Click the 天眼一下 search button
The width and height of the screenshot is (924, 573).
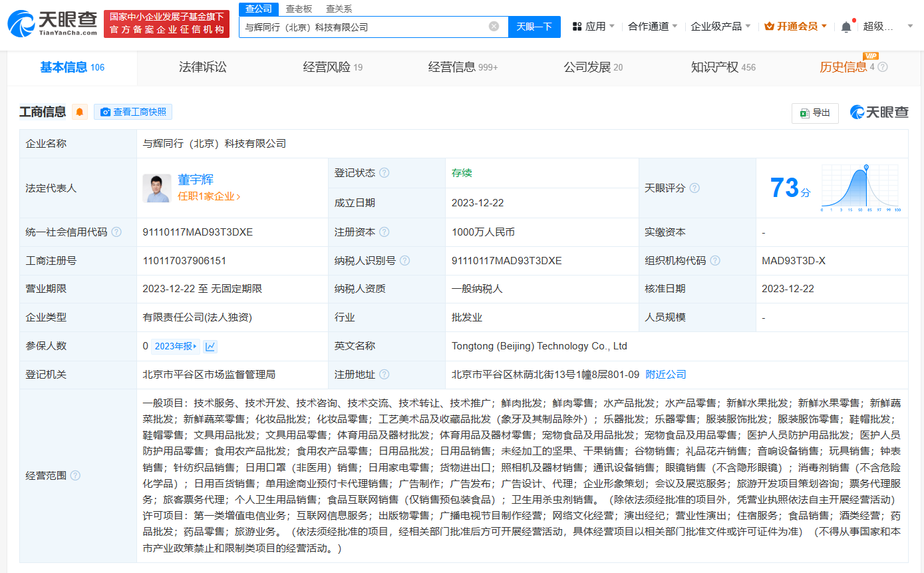click(533, 26)
